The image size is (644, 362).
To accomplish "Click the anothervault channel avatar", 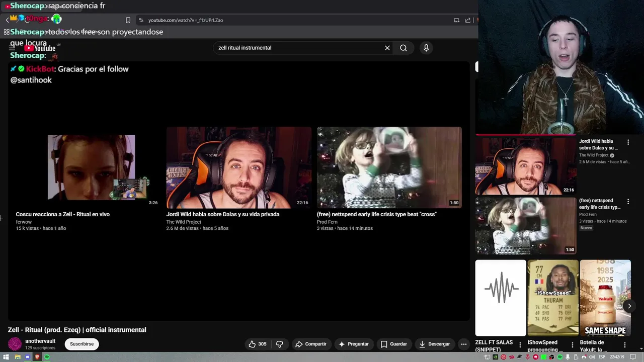I will (x=15, y=344).
